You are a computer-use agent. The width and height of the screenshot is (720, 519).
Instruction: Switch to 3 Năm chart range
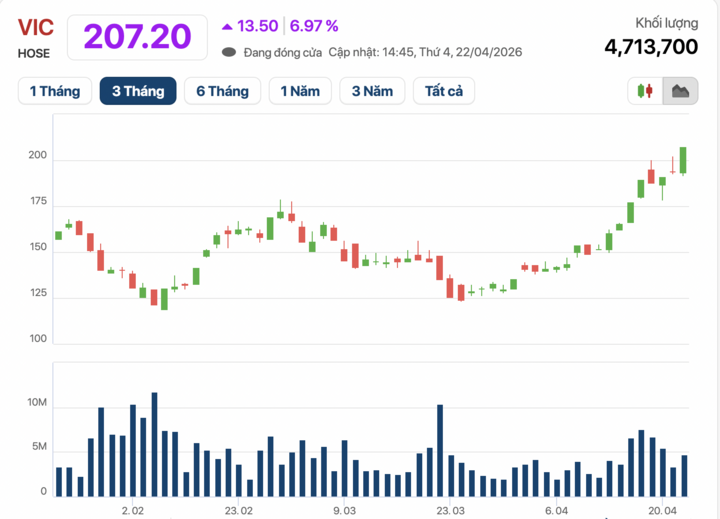[x=372, y=91]
